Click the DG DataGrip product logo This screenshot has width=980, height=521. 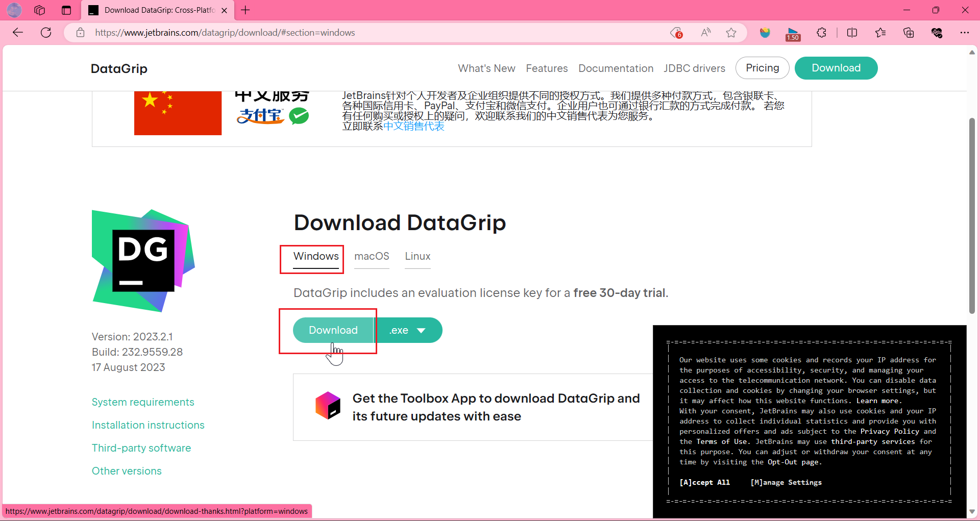click(143, 260)
